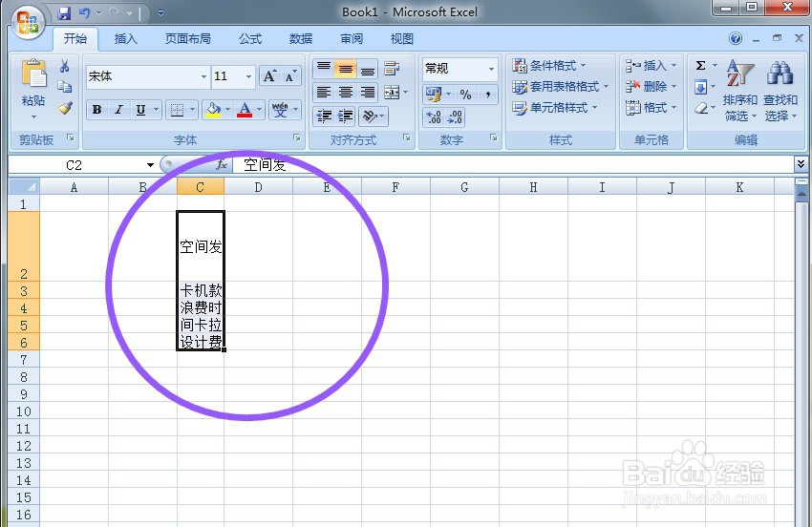Toggle bold formatting
Viewport: 812px width, 527px height.
click(x=96, y=110)
